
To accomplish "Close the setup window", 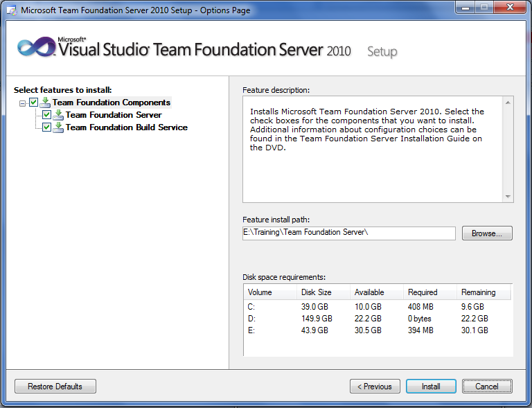I will [x=510, y=8].
